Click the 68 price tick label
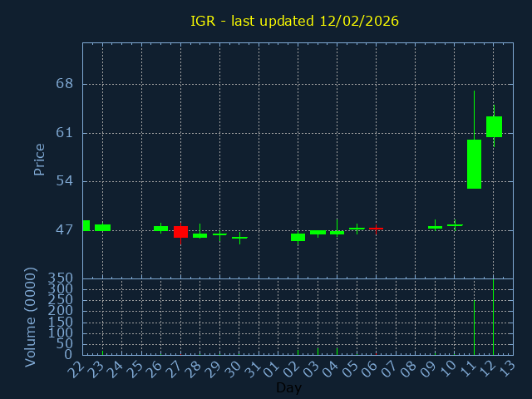This screenshot has height=399, width=532. point(64,84)
